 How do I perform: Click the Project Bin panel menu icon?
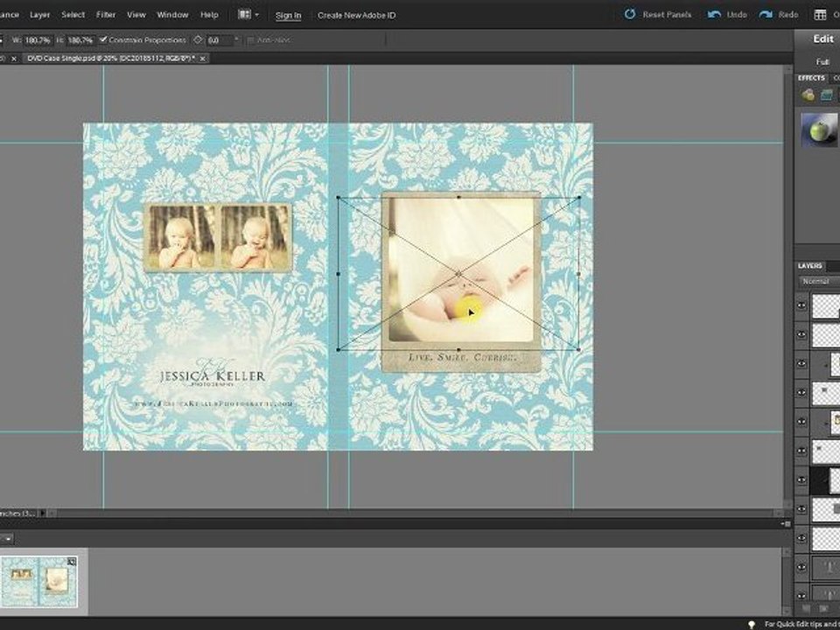786,523
